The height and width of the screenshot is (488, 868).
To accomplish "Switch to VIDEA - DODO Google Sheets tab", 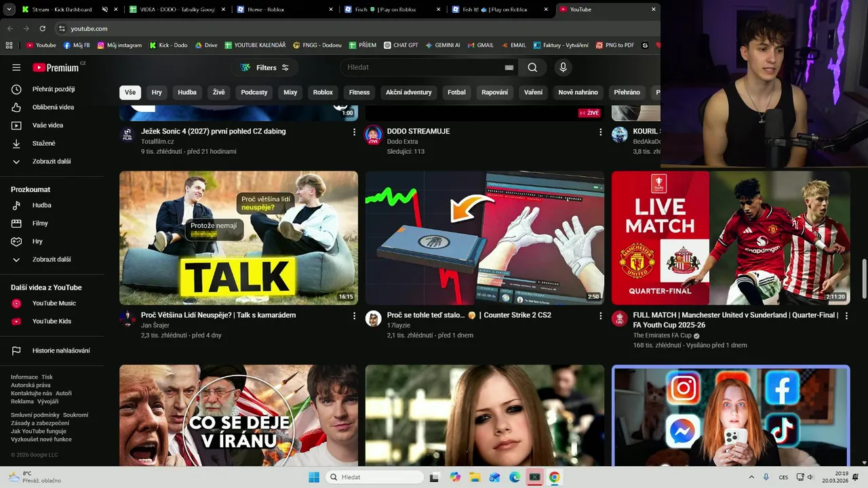I will click(176, 9).
